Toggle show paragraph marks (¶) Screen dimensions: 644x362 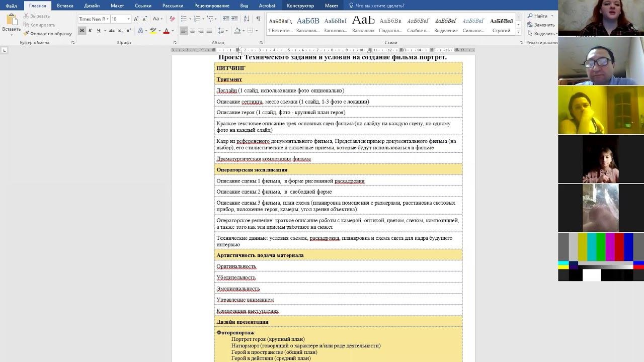click(258, 19)
